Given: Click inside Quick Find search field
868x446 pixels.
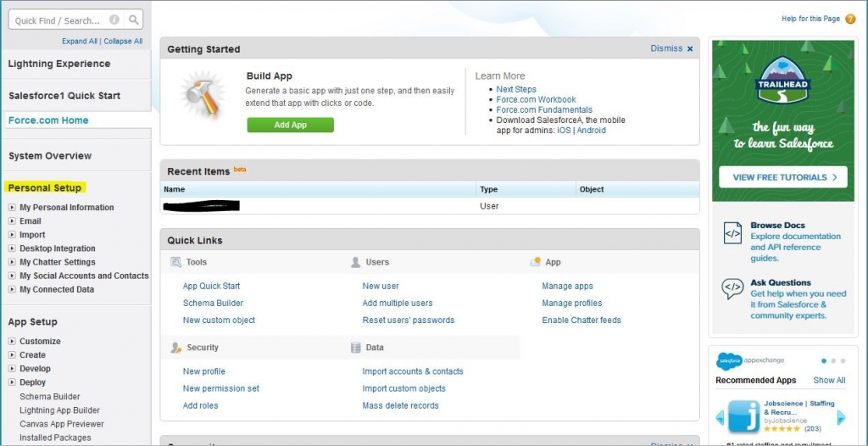Looking at the screenshot, I should 58,20.
